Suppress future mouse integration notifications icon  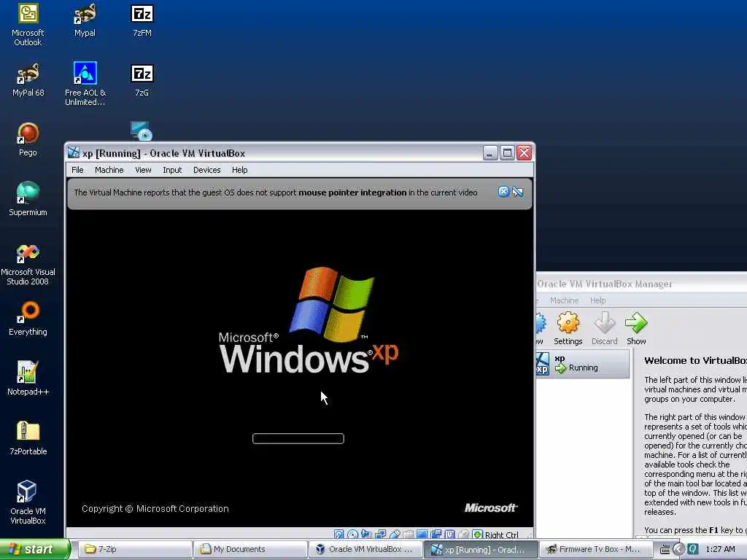pos(518,192)
